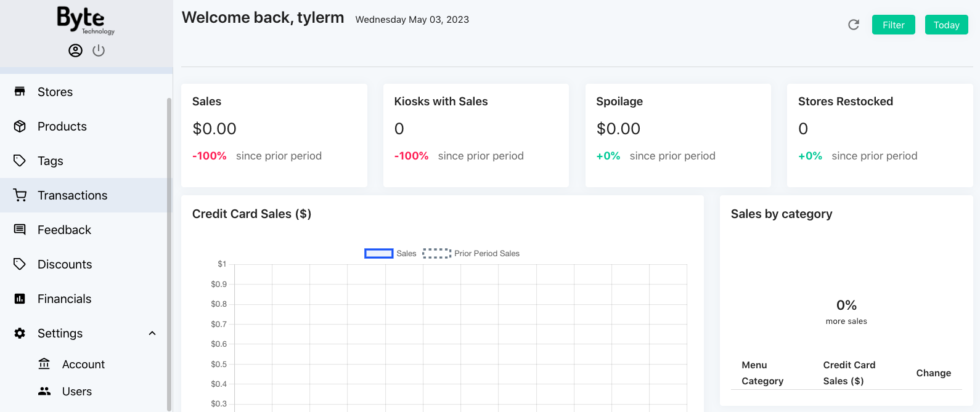980x412 pixels.
Task: Click the Welcome back, tylerm heading
Action: click(x=263, y=18)
